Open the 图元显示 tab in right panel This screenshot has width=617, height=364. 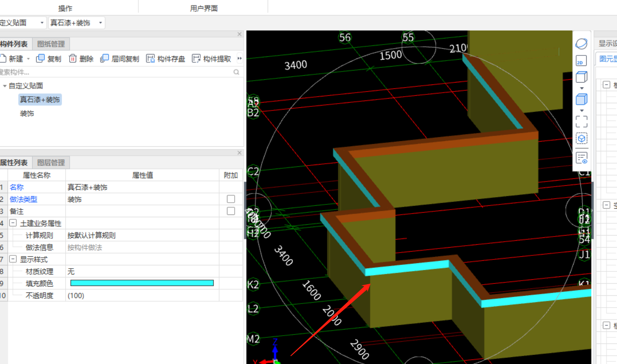[606, 59]
